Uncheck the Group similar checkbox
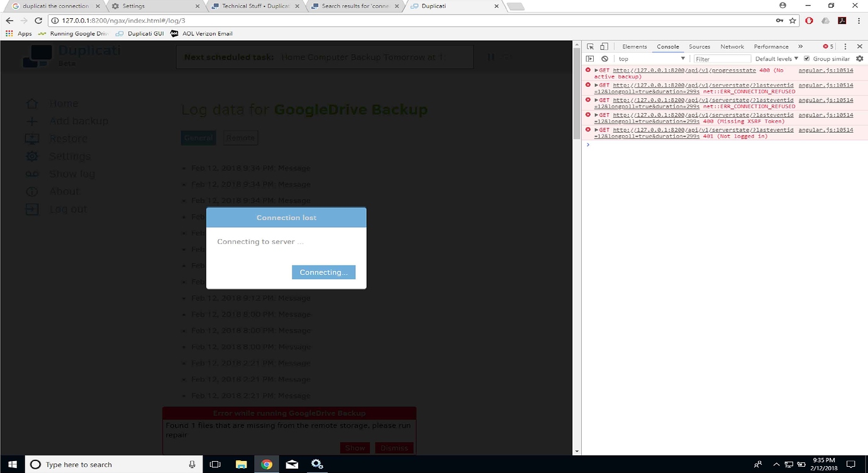This screenshot has width=868, height=473. click(807, 58)
